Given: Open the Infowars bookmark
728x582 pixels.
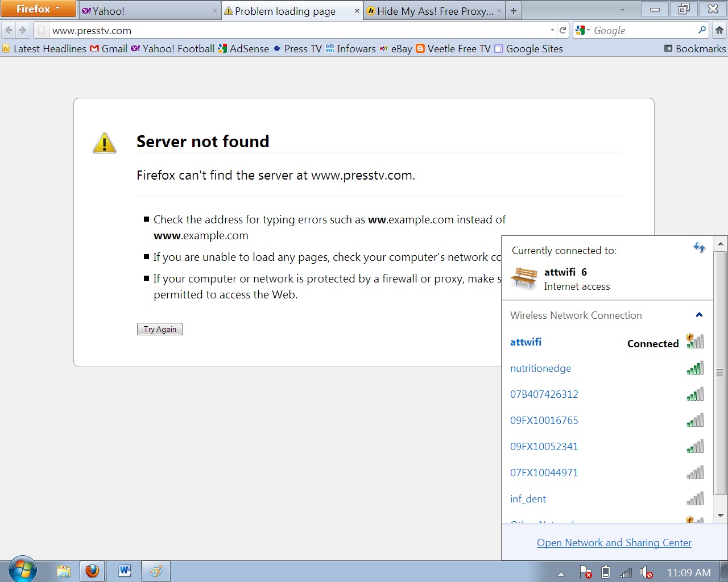Looking at the screenshot, I should (x=350, y=49).
